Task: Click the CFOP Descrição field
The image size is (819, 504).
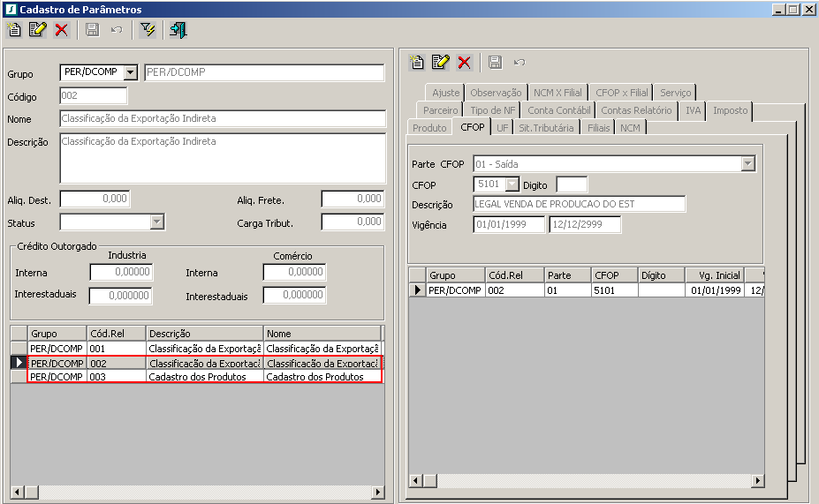Action: (x=580, y=204)
